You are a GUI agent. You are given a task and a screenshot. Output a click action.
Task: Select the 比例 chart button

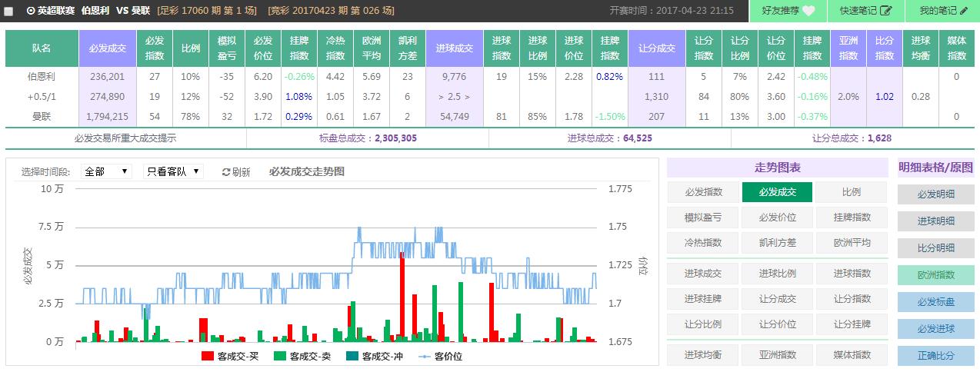coord(852,192)
